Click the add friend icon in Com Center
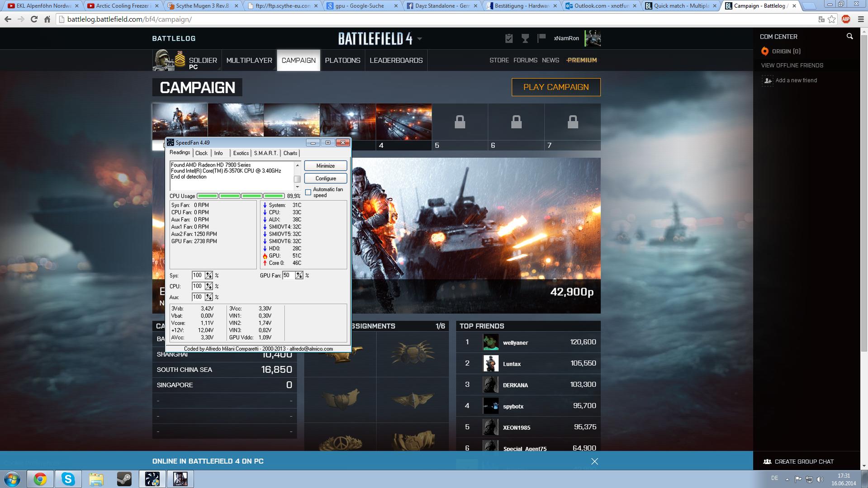Screen dimensions: 868x488 [x=768, y=81]
